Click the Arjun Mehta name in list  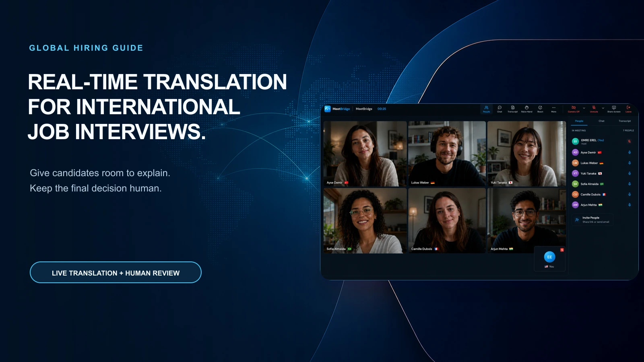point(588,205)
